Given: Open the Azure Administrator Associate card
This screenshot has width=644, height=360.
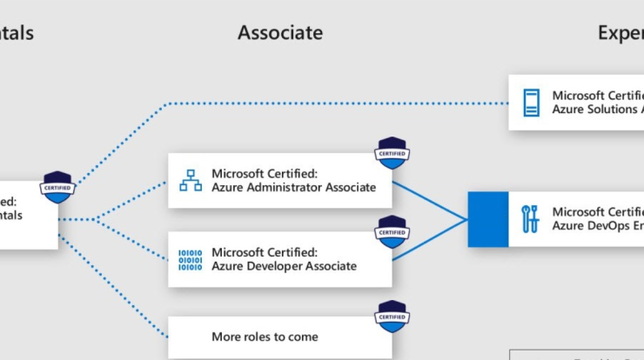Looking at the screenshot, I should [280, 181].
